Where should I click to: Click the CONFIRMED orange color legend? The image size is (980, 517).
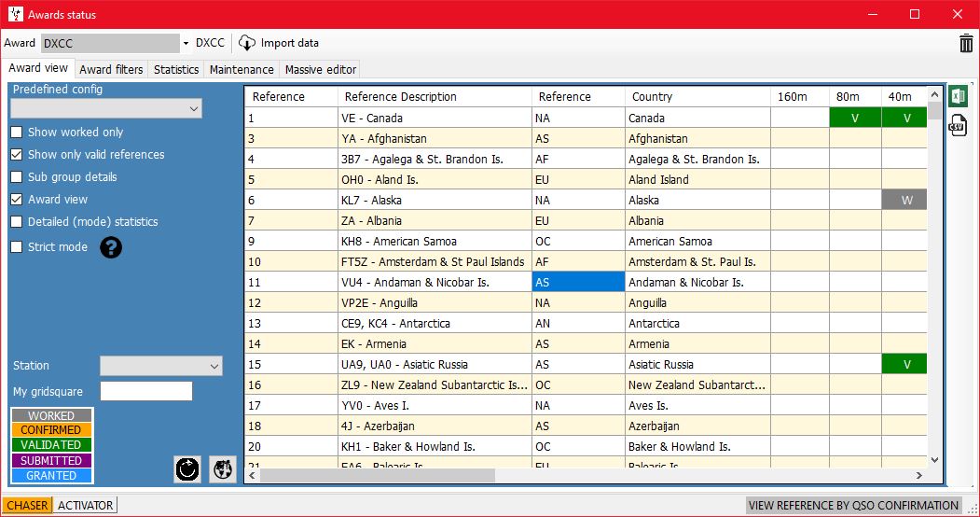tap(51, 430)
